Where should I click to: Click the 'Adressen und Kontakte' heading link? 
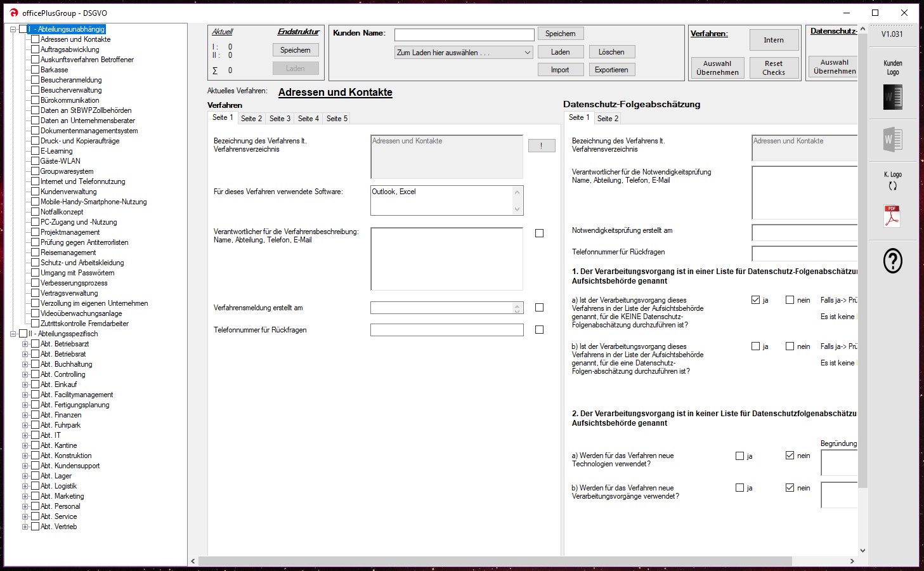[x=335, y=92]
